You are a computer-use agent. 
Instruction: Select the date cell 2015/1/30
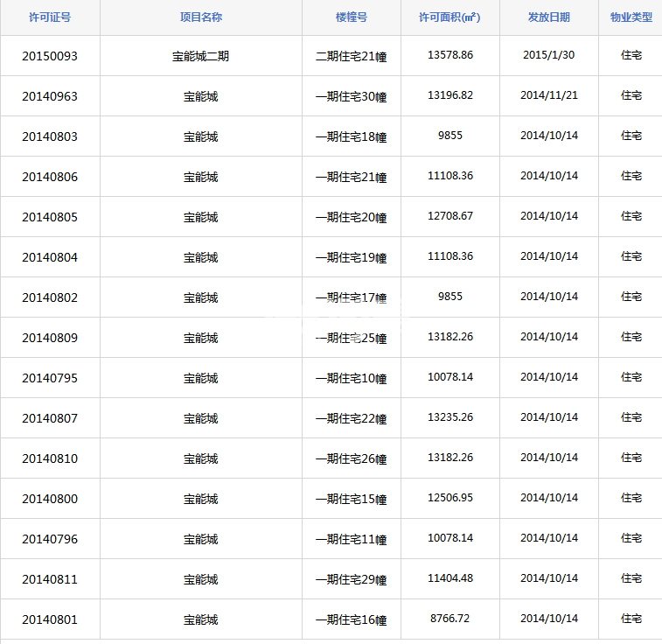[548, 55]
